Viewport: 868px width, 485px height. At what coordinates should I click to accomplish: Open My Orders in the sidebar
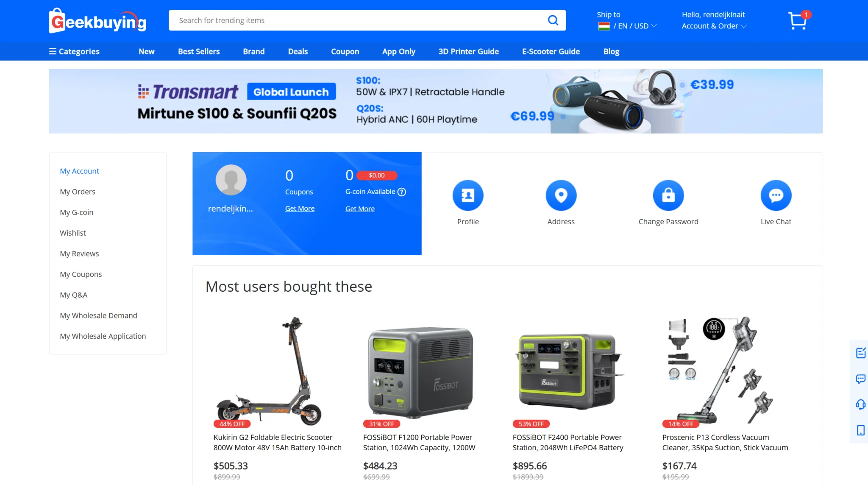[x=78, y=192]
